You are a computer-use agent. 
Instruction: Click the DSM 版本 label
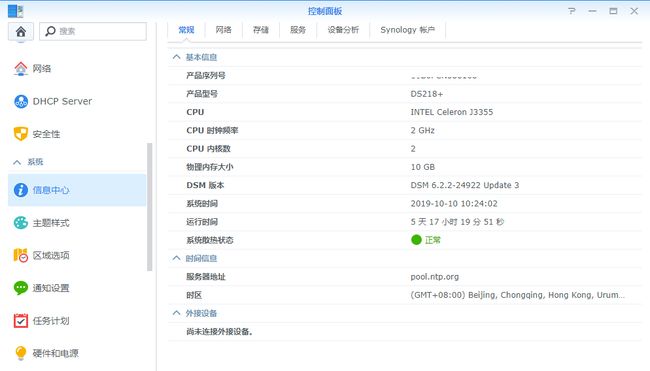[205, 185]
